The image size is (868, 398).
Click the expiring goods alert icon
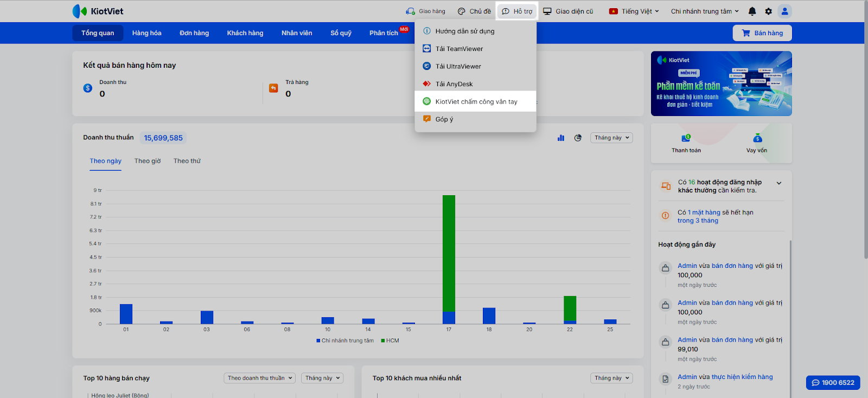coord(666,216)
